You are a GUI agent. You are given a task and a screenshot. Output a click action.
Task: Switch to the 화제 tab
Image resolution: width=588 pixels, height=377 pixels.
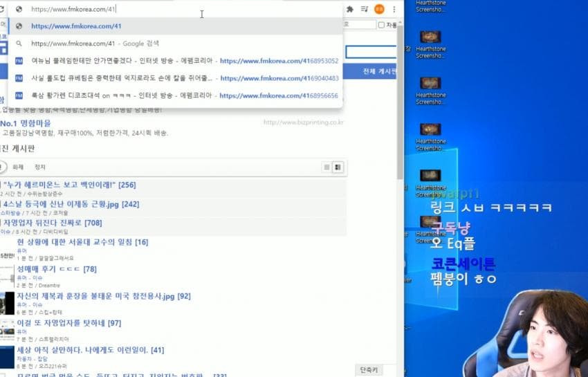[18, 167]
